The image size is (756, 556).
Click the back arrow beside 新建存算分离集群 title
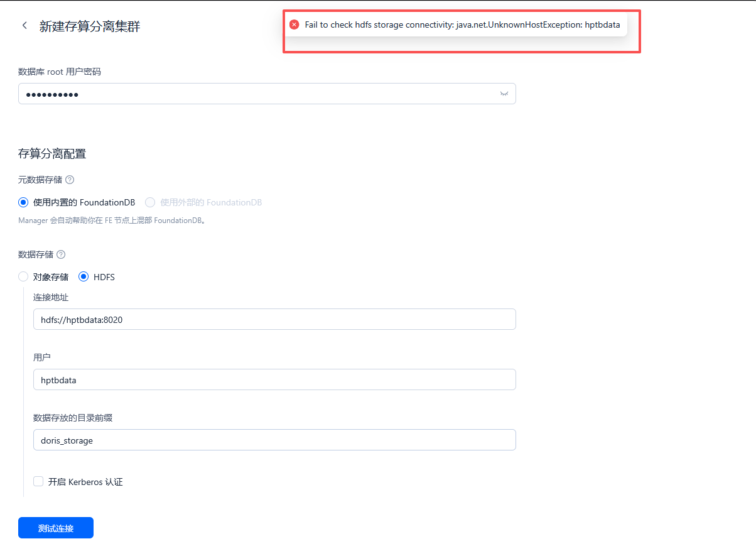tap(24, 26)
